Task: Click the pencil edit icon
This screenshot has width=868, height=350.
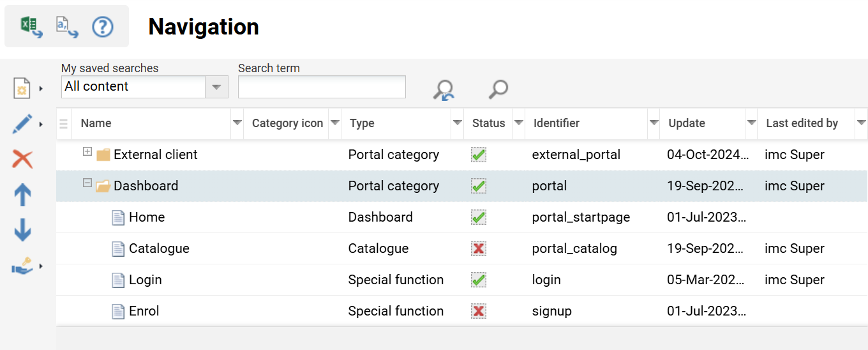Action: [22, 124]
